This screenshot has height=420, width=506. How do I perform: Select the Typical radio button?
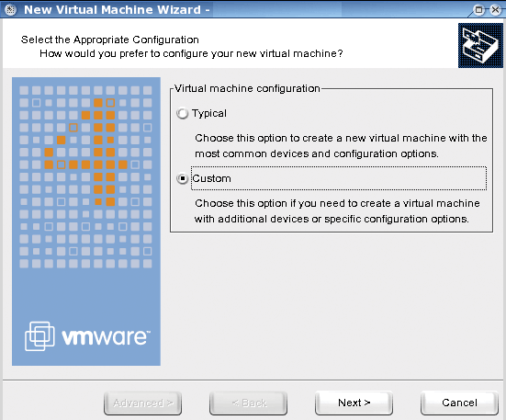point(183,113)
